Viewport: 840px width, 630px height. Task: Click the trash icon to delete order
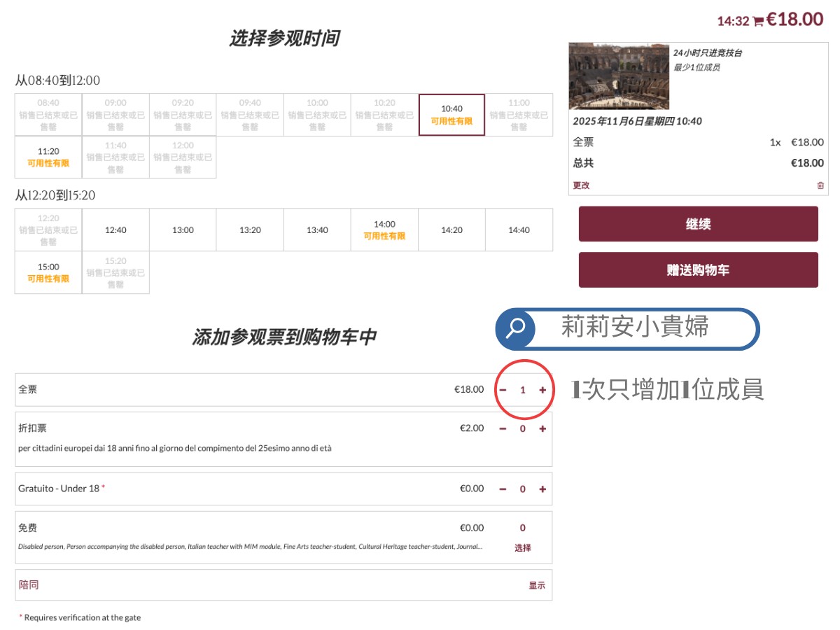click(820, 185)
